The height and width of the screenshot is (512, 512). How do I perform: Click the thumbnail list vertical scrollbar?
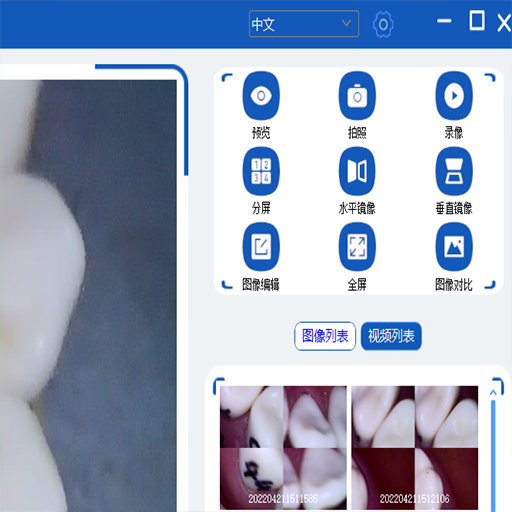[x=493, y=455]
